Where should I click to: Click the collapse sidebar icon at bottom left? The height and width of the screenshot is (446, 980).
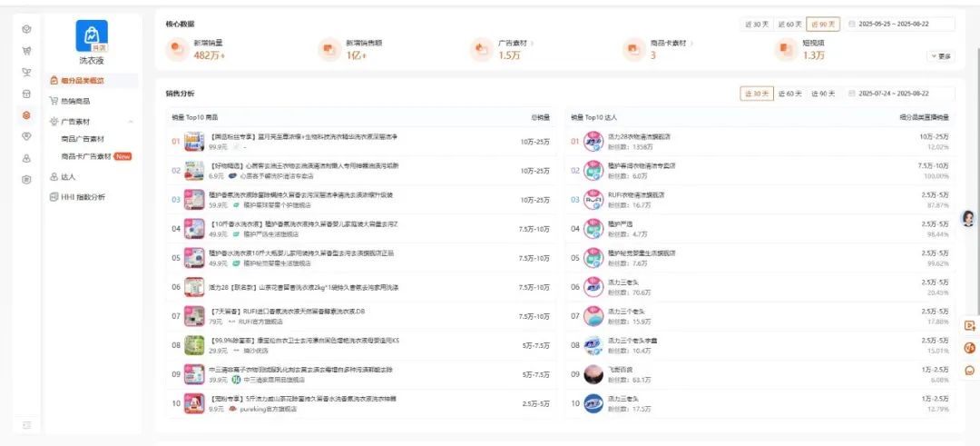tap(27, 425)
